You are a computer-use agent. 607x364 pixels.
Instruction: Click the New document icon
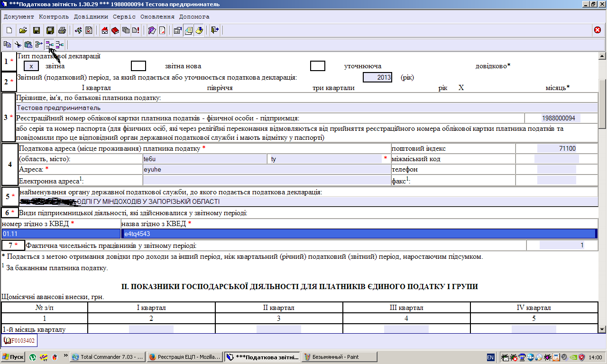click(9, 30)
